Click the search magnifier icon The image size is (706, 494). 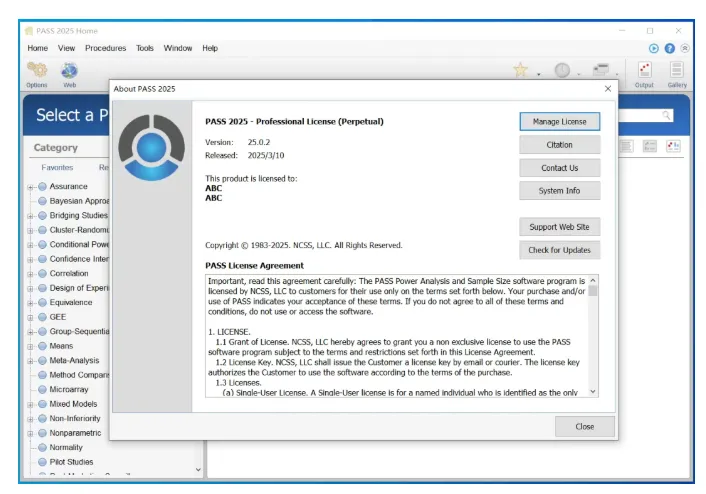click(666, 115)
